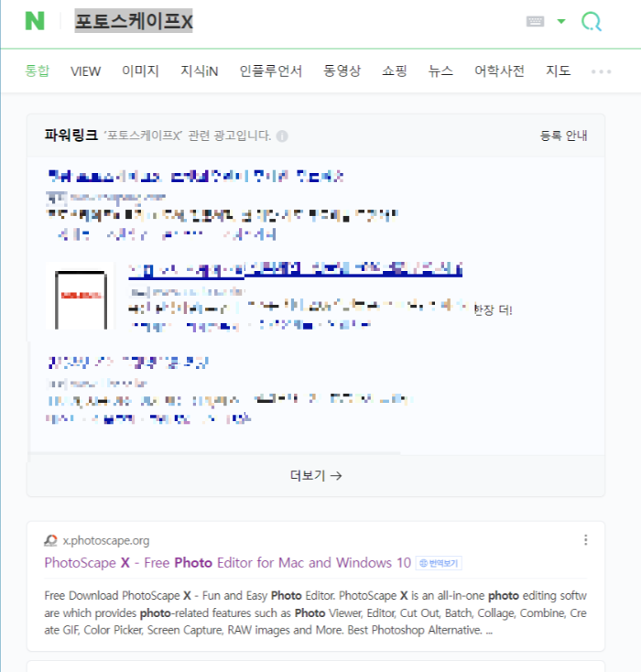641x672 pixels.
Task: Select the 어학사전 tab
Action: (499, 70)
